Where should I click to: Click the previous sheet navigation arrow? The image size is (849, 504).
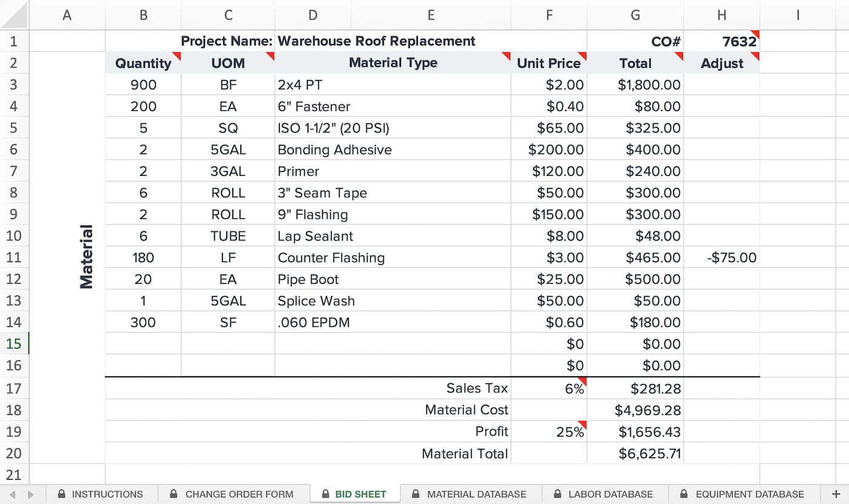[13, 494]
